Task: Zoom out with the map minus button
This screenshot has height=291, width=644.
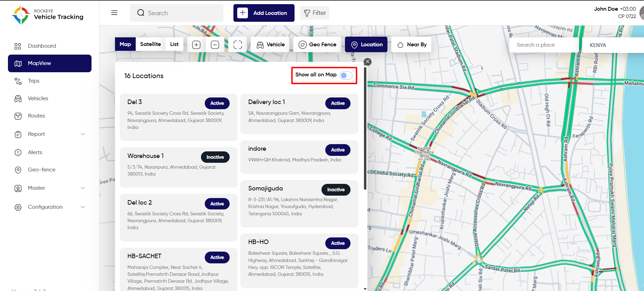Action: (x=215, y=45)
